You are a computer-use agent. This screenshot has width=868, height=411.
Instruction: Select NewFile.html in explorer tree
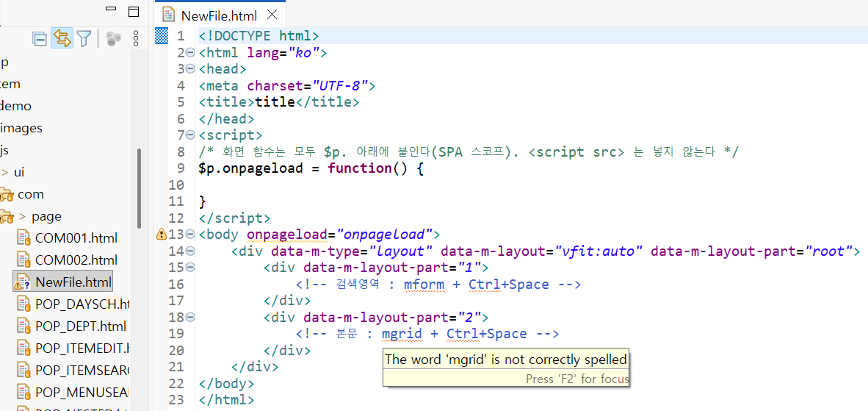point(73,282)
